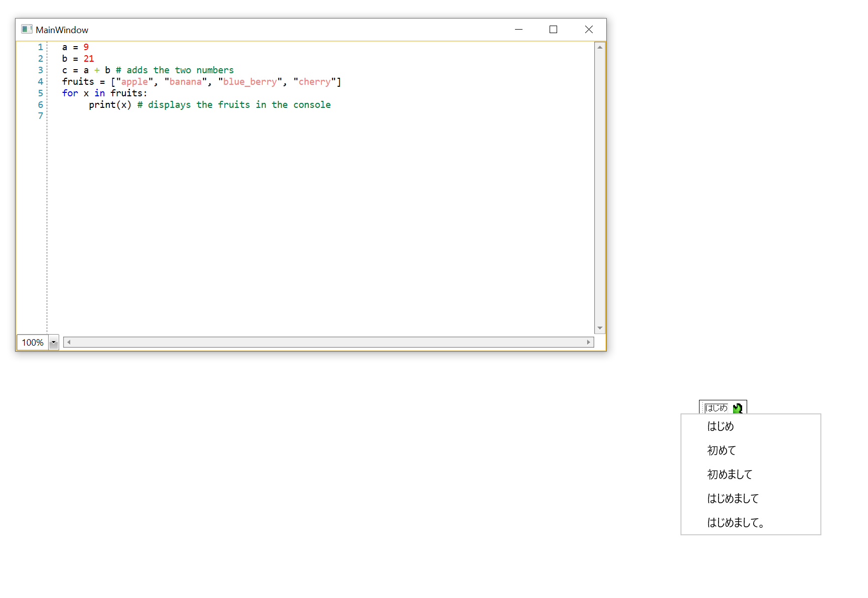Choose the 初めて candidate from the IME list
Viewport: 868px width, 598px height.
[722, 451]
